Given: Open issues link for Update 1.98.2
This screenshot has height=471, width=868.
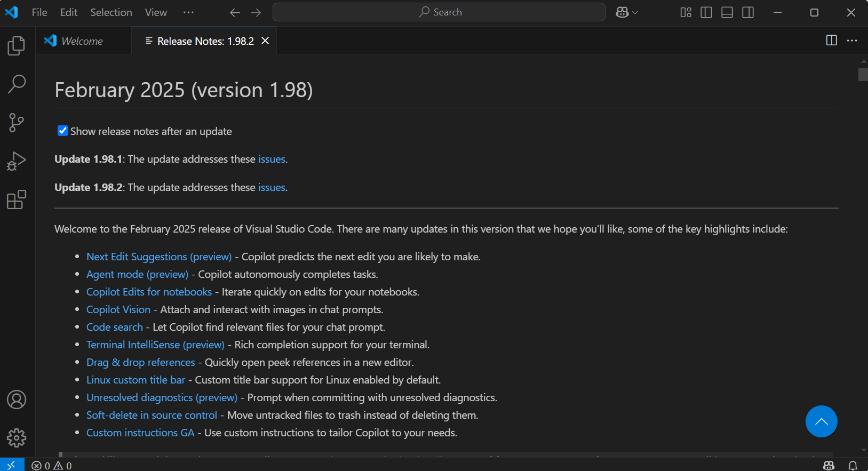Looking at the screenshot, I should (272, 187).
